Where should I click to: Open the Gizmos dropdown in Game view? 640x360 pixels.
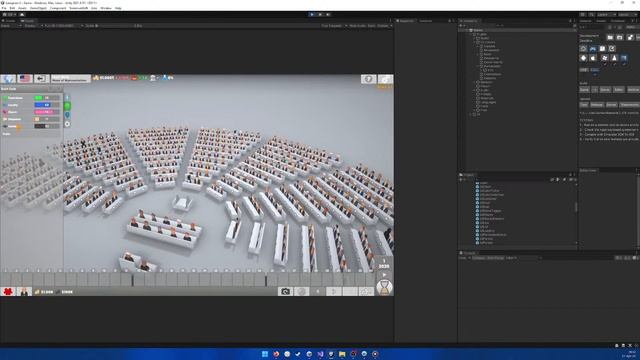384,26
